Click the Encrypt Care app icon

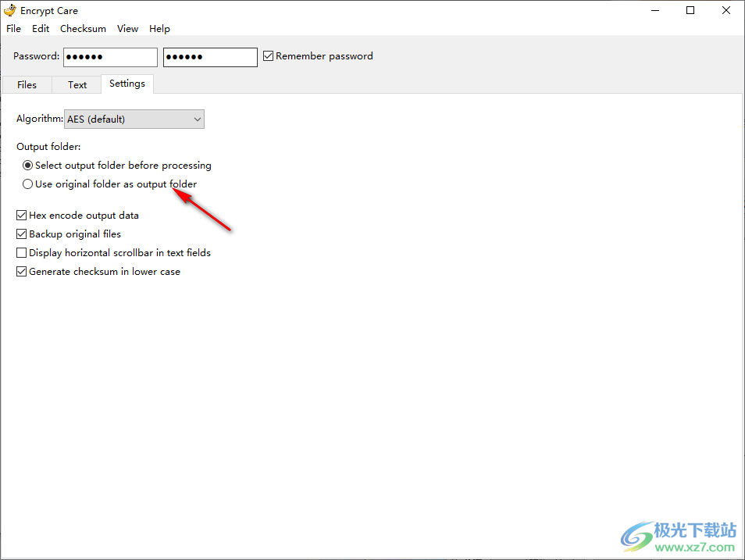click(10, 10)
